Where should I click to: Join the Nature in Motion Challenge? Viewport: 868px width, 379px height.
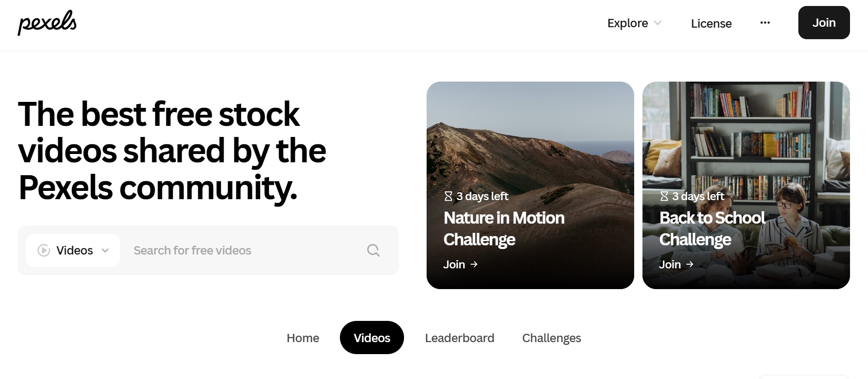(x=460, y=264)
